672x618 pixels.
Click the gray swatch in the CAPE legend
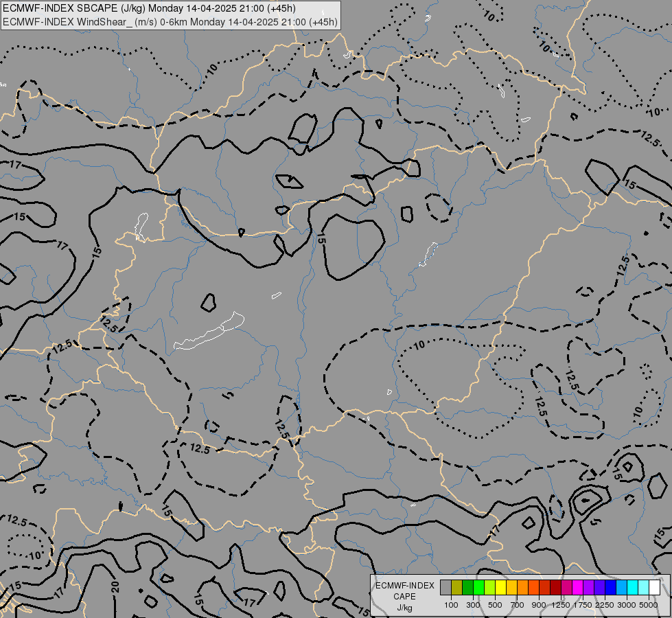pos(445,588)
